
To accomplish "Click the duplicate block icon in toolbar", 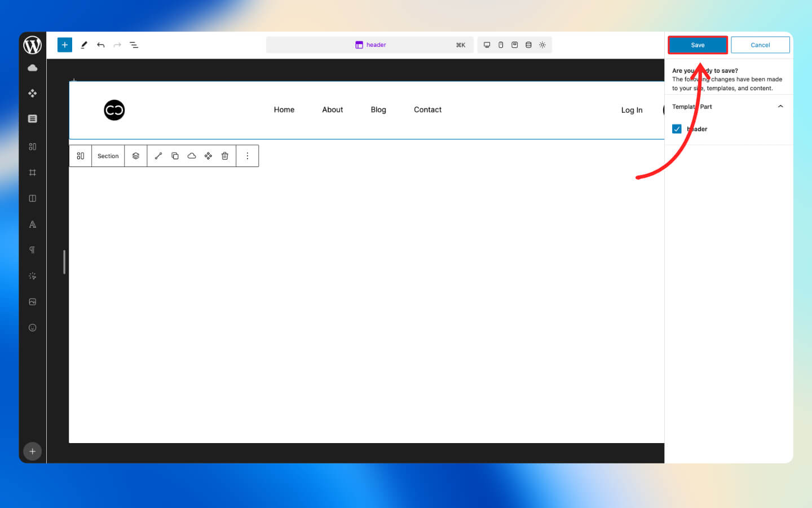I will point(175,156).
